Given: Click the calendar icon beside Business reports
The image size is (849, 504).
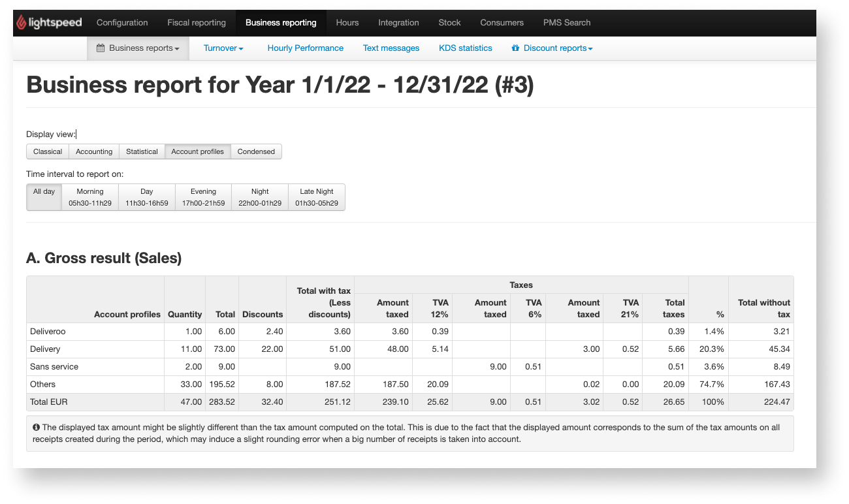Looking at the screenshot, I should pos(101,48).
